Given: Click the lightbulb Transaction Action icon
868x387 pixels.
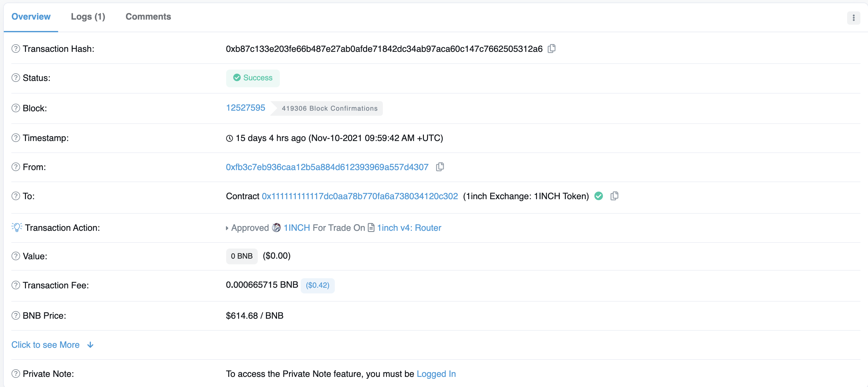Looking at the screenshot, I should [x=17, y=227].
